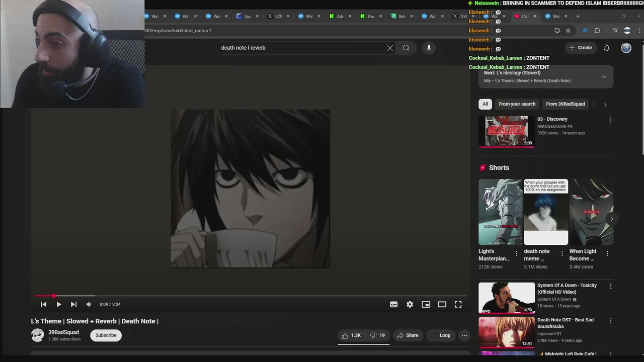Open the Create button
This screenshot has width=644, height=362.
point(581,48)
